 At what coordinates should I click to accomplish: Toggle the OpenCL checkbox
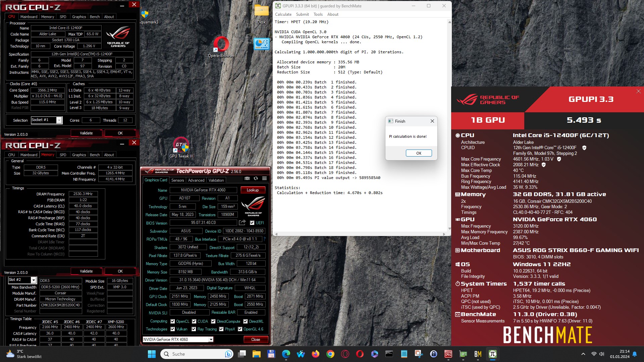[173, 321]
